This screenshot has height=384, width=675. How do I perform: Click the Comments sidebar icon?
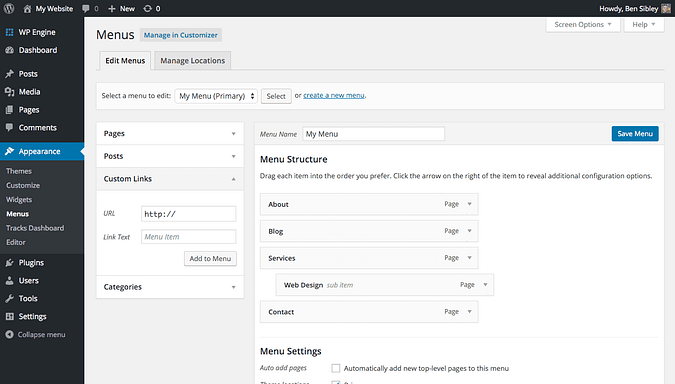9,127
